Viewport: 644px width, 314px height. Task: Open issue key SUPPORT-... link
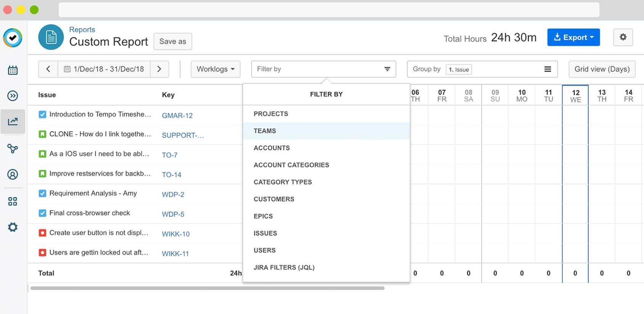pyautogui.click(x=183, y=135)
